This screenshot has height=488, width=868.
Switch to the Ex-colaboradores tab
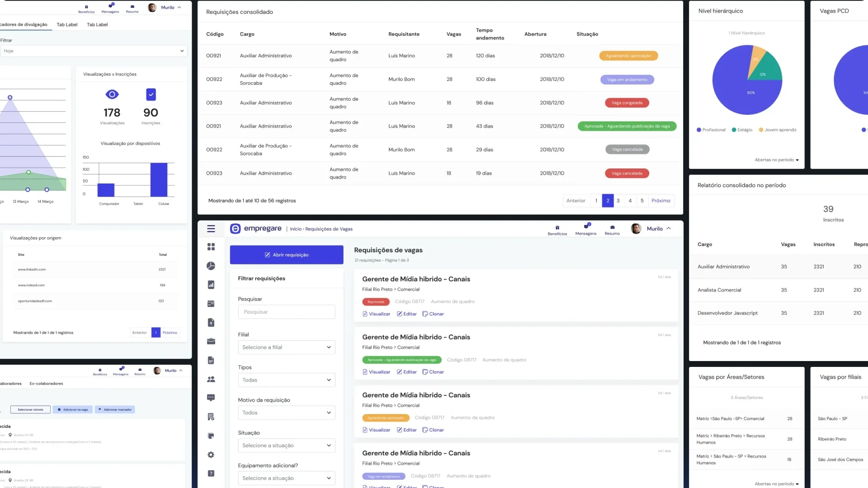click(46, 384)
